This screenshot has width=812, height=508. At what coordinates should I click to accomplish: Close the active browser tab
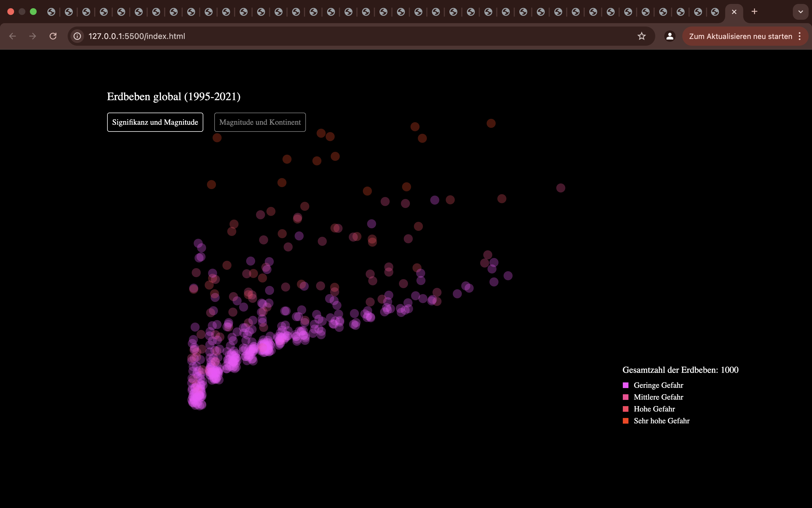tap(734, 12)
